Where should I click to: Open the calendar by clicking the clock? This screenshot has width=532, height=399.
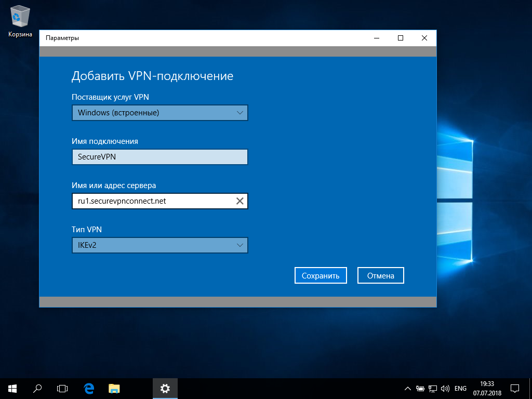[x=487, y=388]
